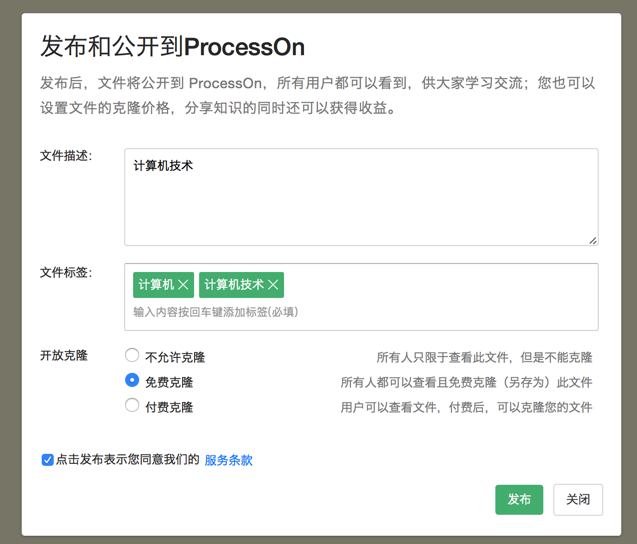Click the 付费克隆 option description text

coord(466,407)
